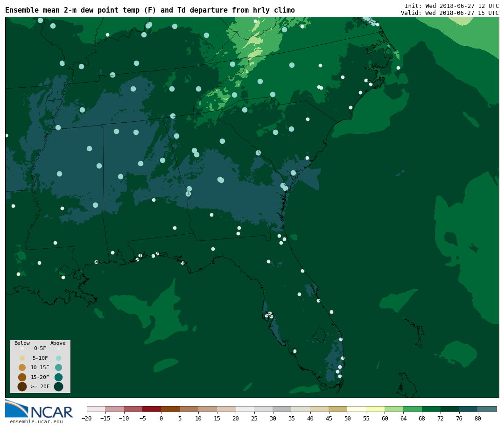
Task: Click the NCAR logo
Action: pyautogui.click(x=39, y=409)
